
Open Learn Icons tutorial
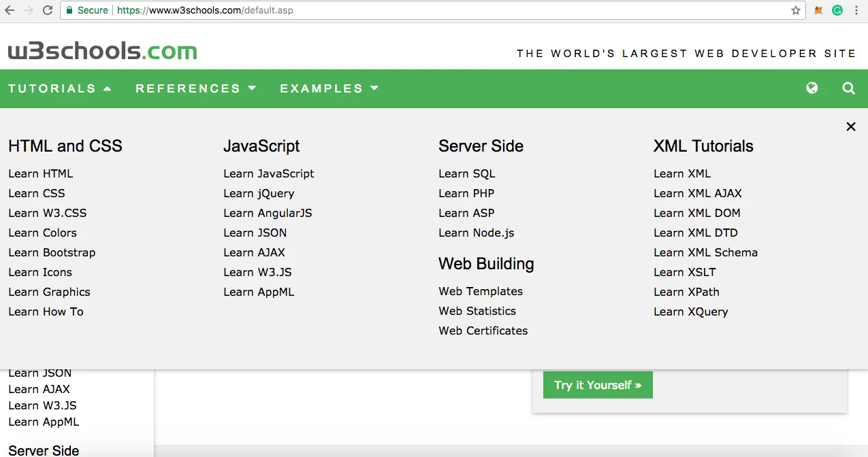click(x=40, y=272)
